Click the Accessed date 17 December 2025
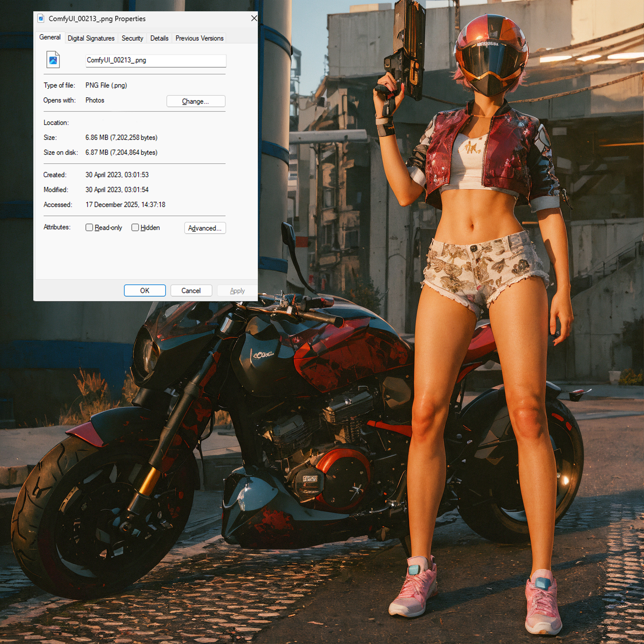Image resolution: width=644 pixels, height=644 pixels. point(125,204)
